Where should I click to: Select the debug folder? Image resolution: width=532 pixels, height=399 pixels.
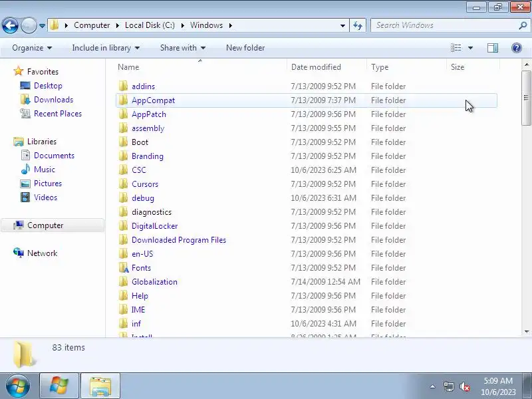point(143,198)
